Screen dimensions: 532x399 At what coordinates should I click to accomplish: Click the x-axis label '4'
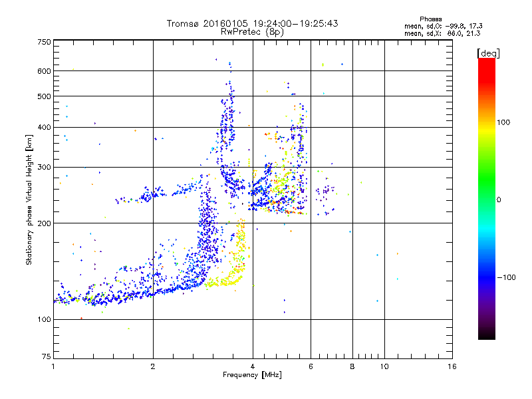pos(253,366)
